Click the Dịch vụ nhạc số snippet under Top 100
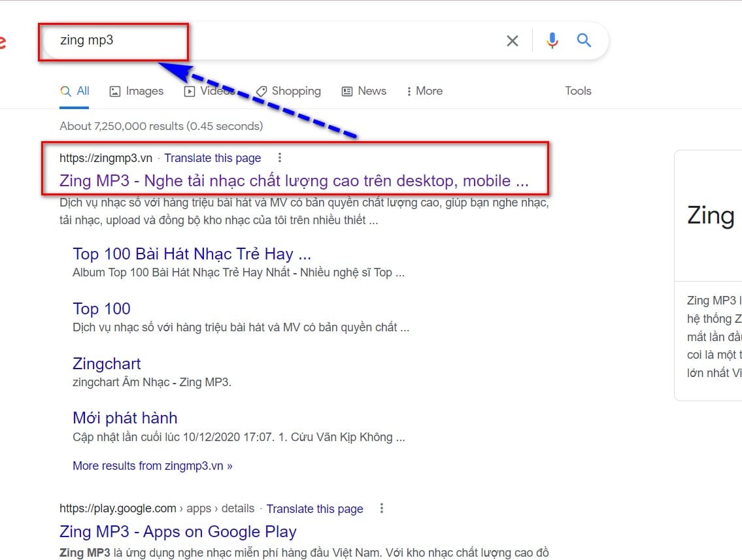 coord(241,327)
